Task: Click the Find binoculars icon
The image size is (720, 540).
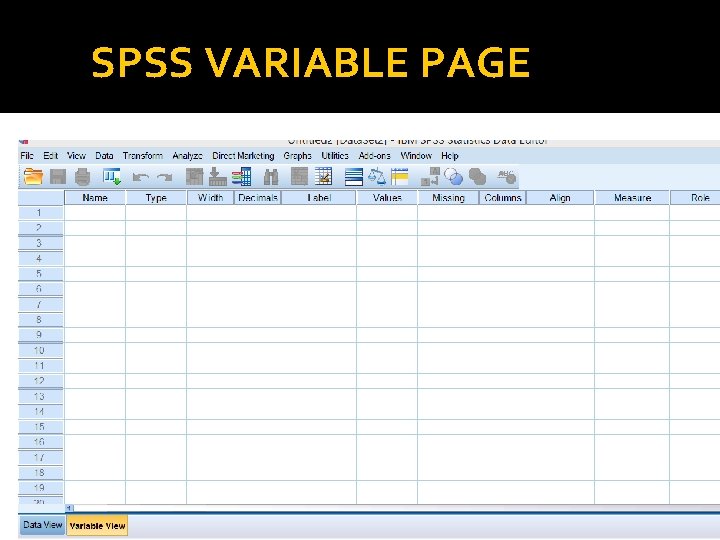Action: [x=271, y=177]
